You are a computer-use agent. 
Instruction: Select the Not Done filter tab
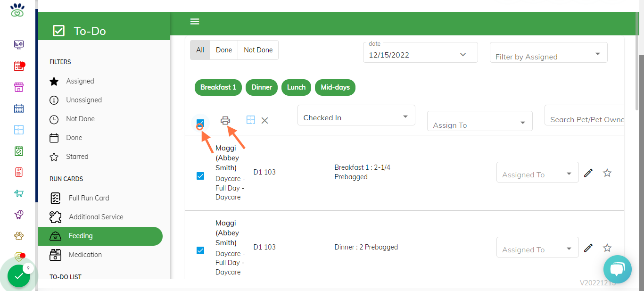(x=258, y=50)
